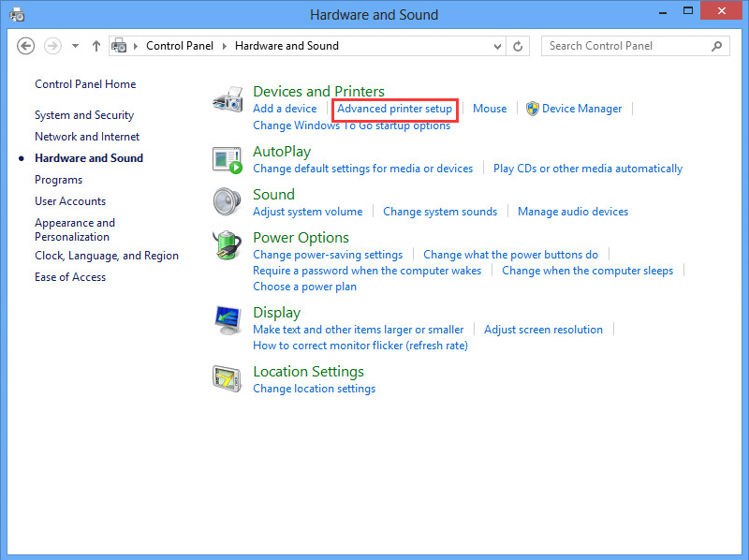749x560 pixels.
Task: Click the Control Panel icon in address bar
Action: [119, 46]
